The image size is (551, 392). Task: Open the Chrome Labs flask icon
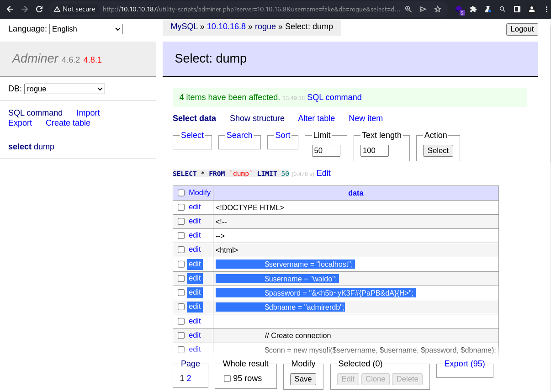click(488, 9)
